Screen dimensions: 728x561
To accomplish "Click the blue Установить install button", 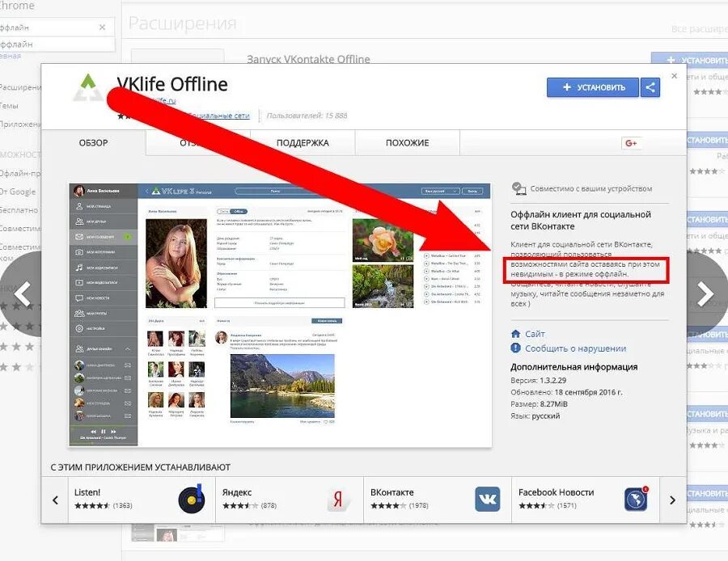I will [x=592, y=87].
